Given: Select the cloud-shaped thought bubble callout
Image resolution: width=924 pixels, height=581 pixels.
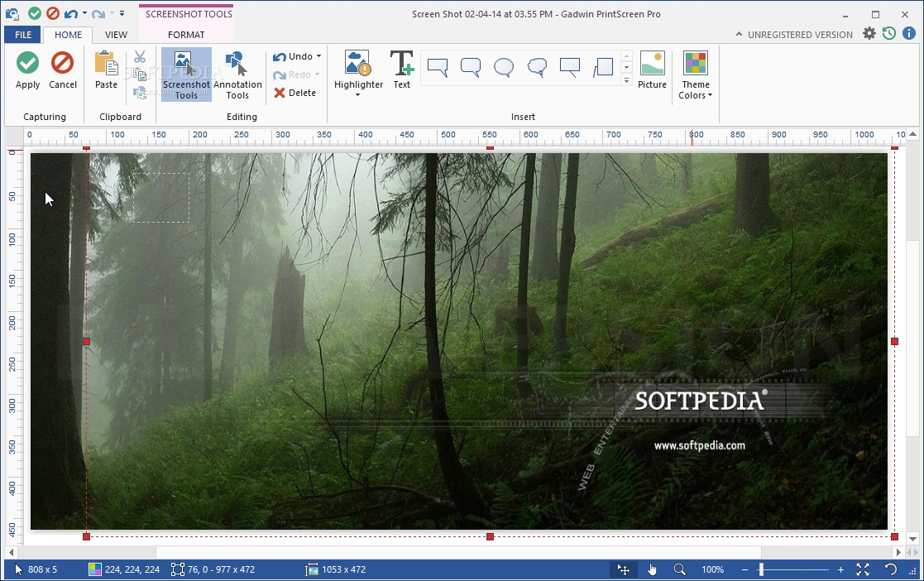Looking at the screenshot, I should [536, 68].
